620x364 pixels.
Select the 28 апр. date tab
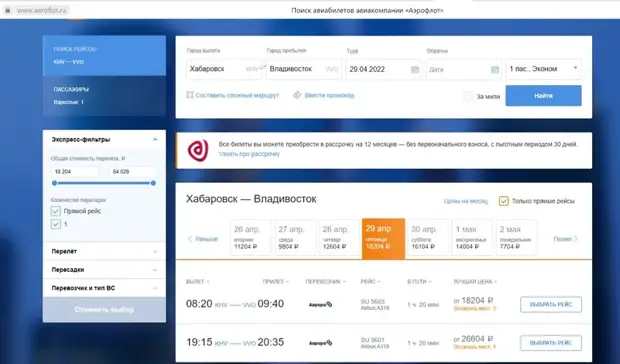339,238
